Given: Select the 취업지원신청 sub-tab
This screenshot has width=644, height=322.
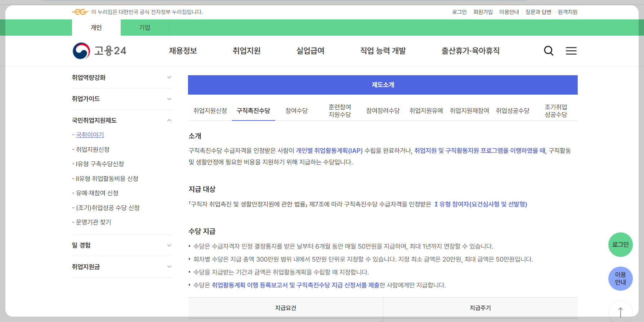Looking at the screenshot, I should (210, 110).
